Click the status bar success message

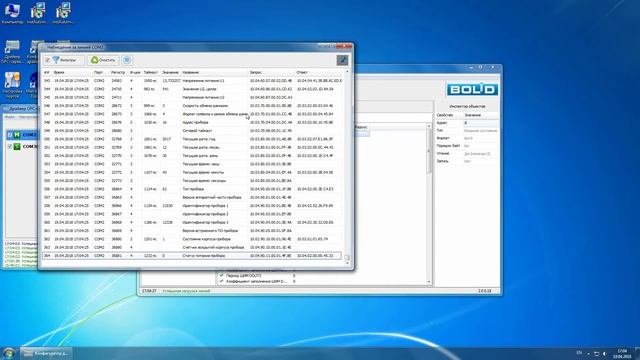tap(186, 291)
